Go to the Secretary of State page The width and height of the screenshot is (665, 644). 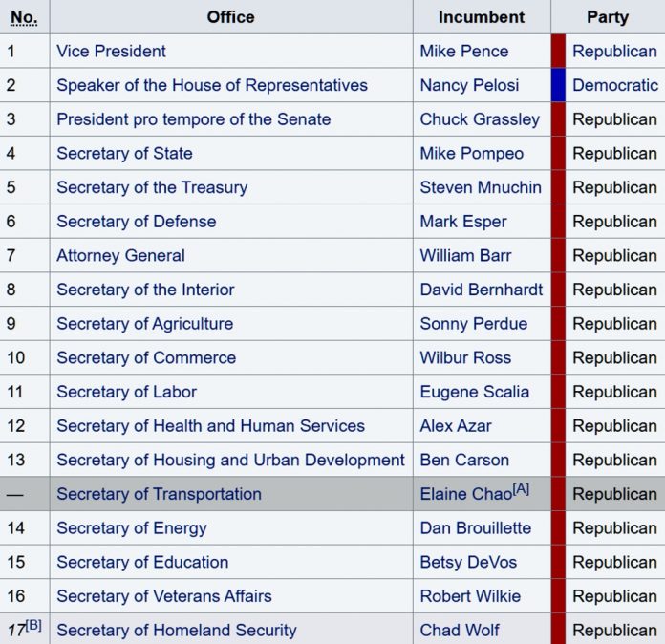pos(124,153)
